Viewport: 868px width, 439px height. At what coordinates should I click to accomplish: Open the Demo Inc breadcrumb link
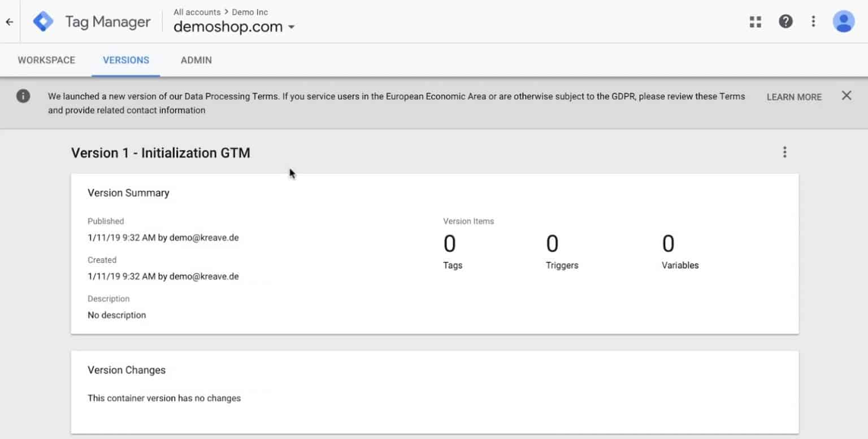(x=250, y=12)
